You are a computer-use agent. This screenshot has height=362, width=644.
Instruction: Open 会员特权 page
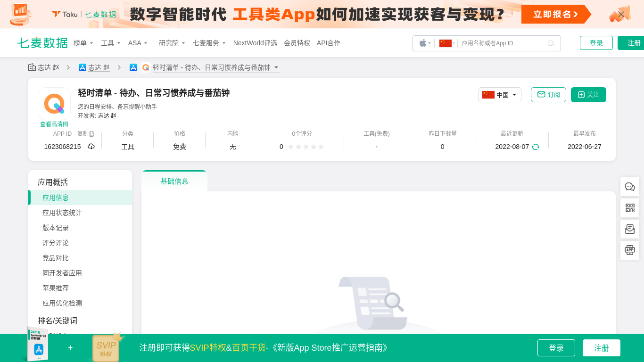coord(297,43)
